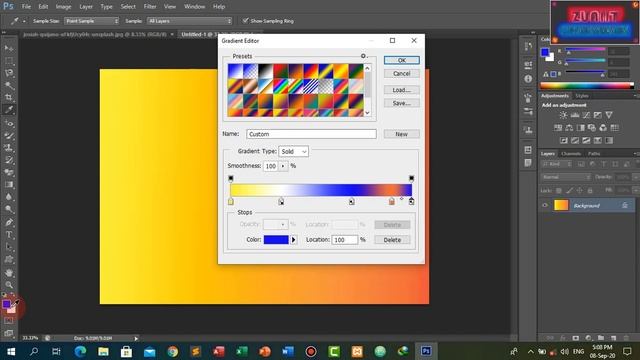Toggle lock all padlock icon
The height and width of the screenshot is (360, 640).
click(590, 191)
